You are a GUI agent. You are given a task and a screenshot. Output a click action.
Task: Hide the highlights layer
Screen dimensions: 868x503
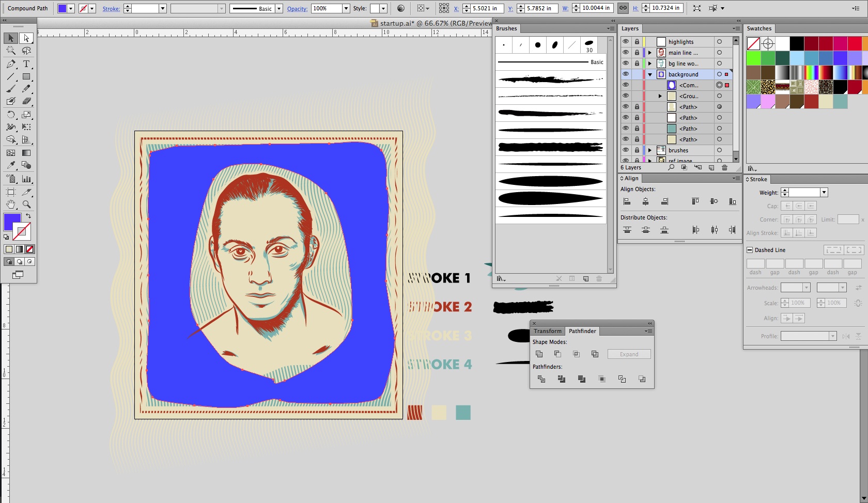coord(626,42)
